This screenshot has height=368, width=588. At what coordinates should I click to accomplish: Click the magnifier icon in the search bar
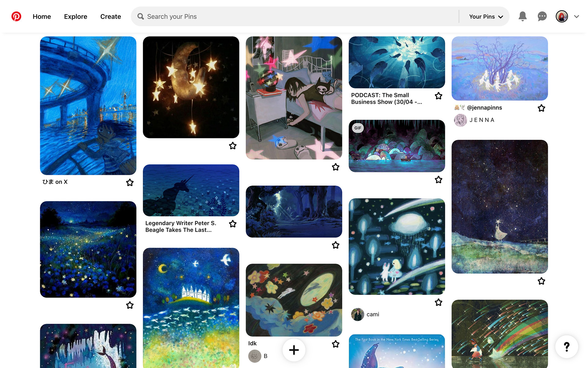tap(141, 16)
